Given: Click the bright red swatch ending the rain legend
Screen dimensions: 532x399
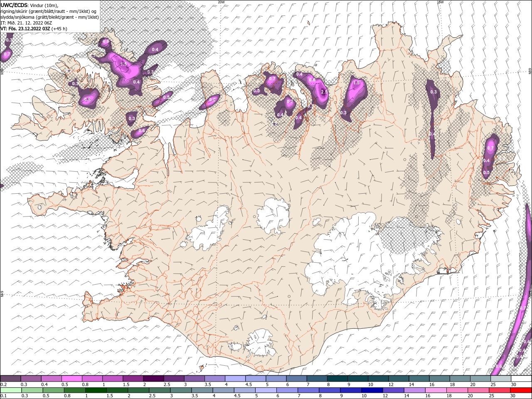Looking at the screenshot, I should (521, 390).
